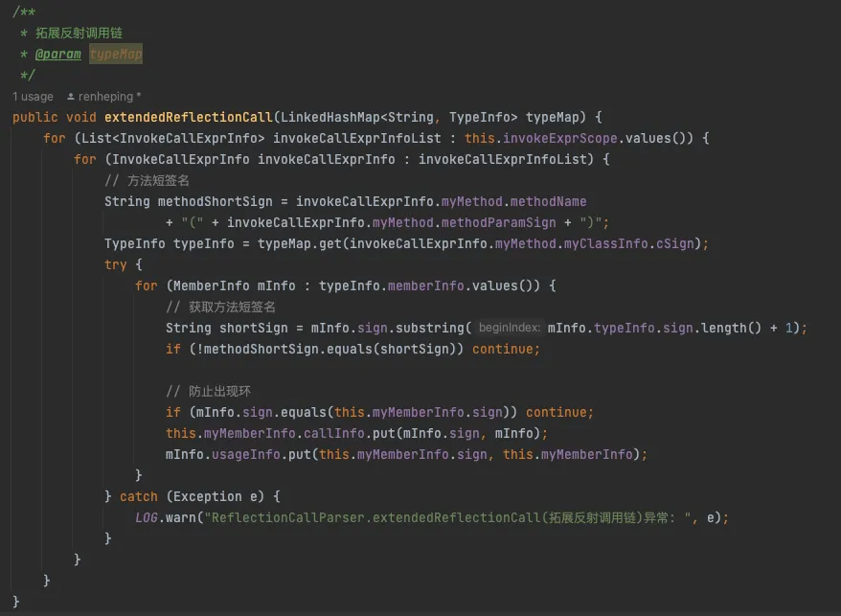Click the methodName field reference
The width and height of the screenshot is (841, 616).
(548, 202)
